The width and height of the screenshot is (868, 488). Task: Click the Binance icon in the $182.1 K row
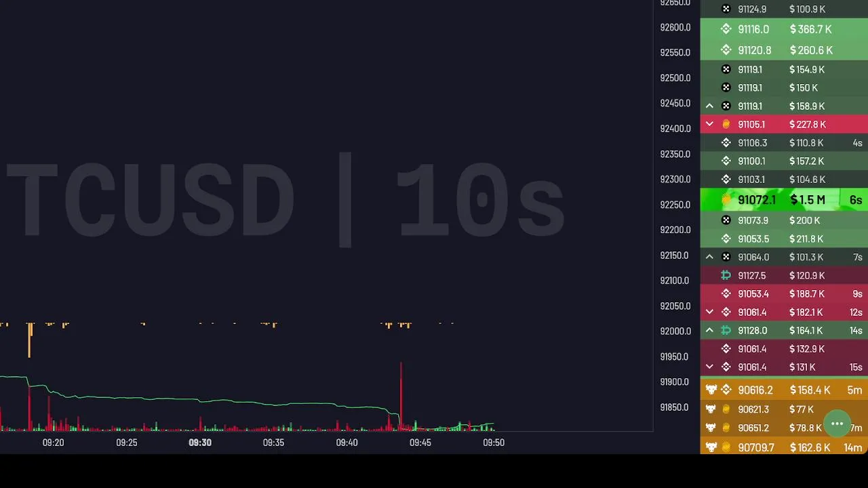[726, 312]
